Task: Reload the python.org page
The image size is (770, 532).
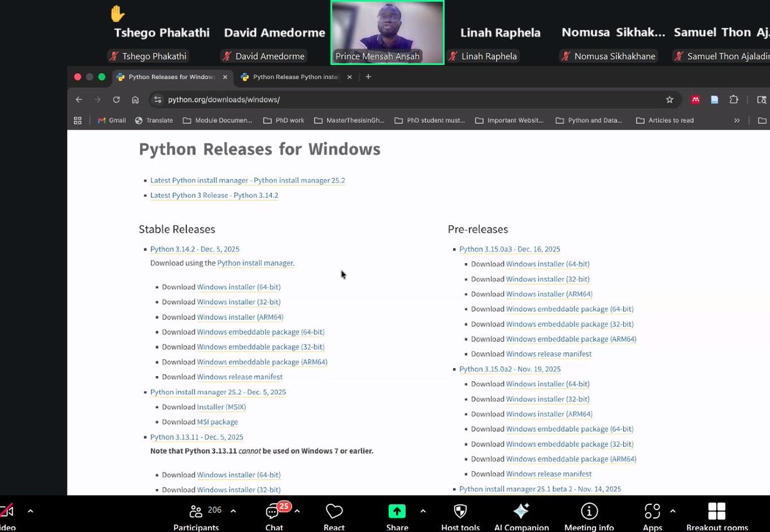Action: pyautogui.click(x=116, y=99)
